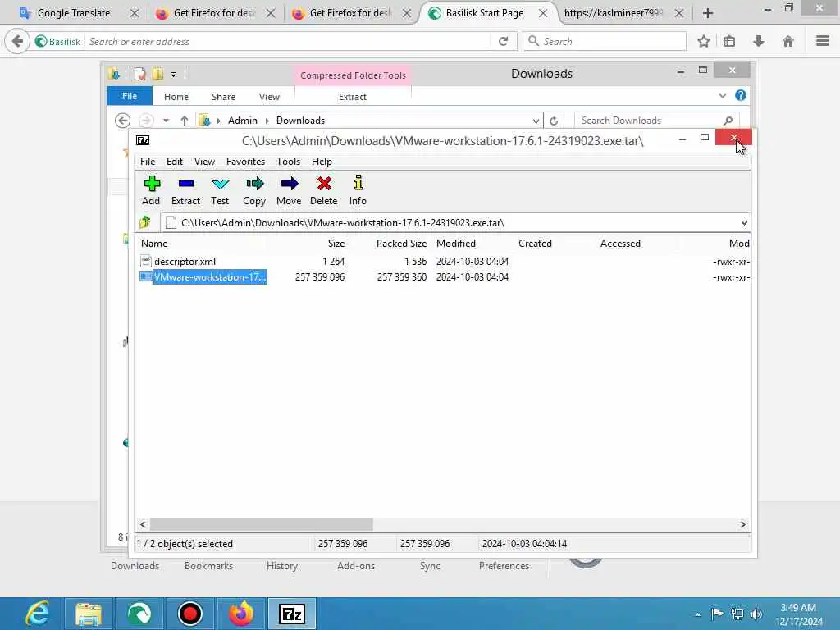Click the Preferences link on Basilisk start page
Image resolution: width=840 pixels, height=630 pixels.
point(504,566)
